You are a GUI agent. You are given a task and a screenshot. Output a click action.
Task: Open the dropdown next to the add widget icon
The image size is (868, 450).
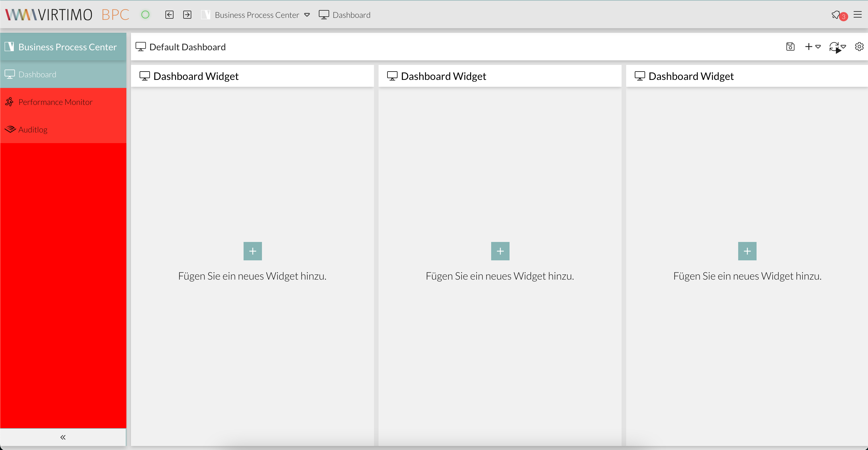[818, 47]
